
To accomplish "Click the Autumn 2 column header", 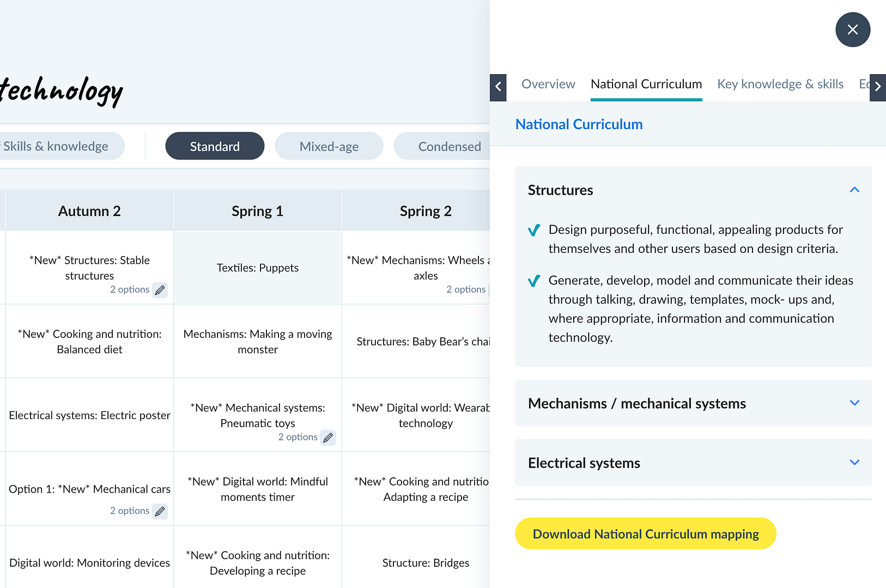I will coord(89,211).
